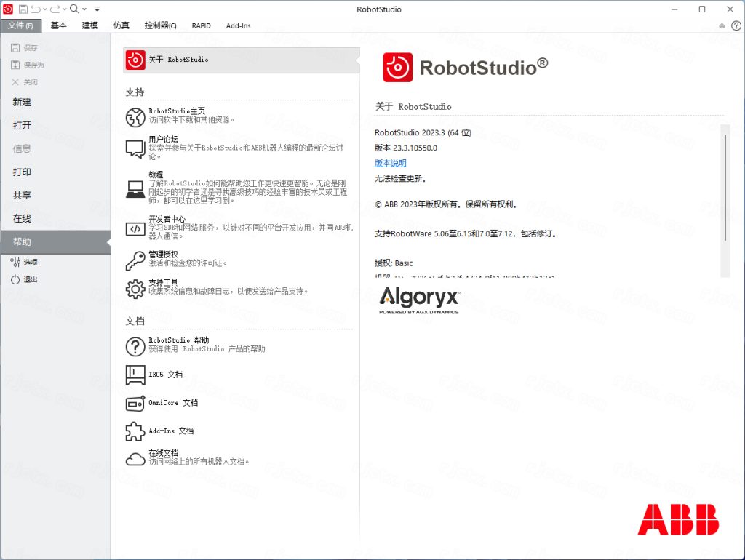Open OmniCore 文档 documentation
The height and width of the screenshot is (560, 745).
pos(173,403)
